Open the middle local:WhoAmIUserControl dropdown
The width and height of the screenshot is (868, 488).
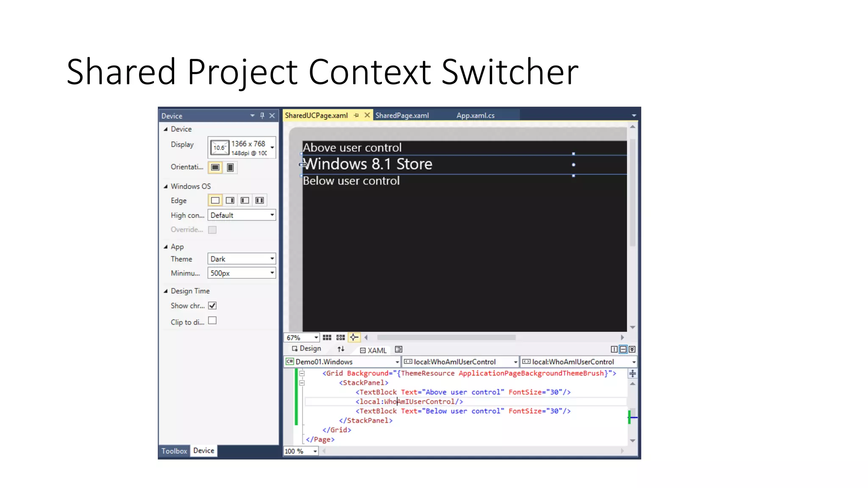(x=460, y=362)
